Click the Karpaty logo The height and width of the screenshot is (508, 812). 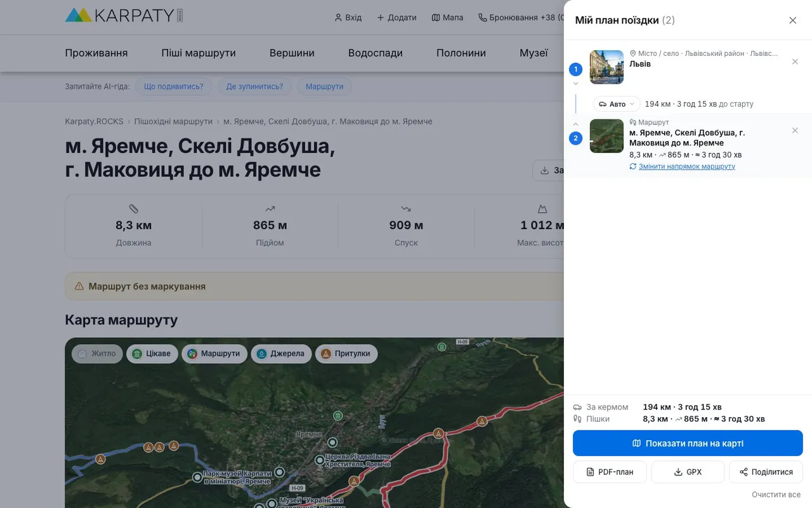point(124,15)
